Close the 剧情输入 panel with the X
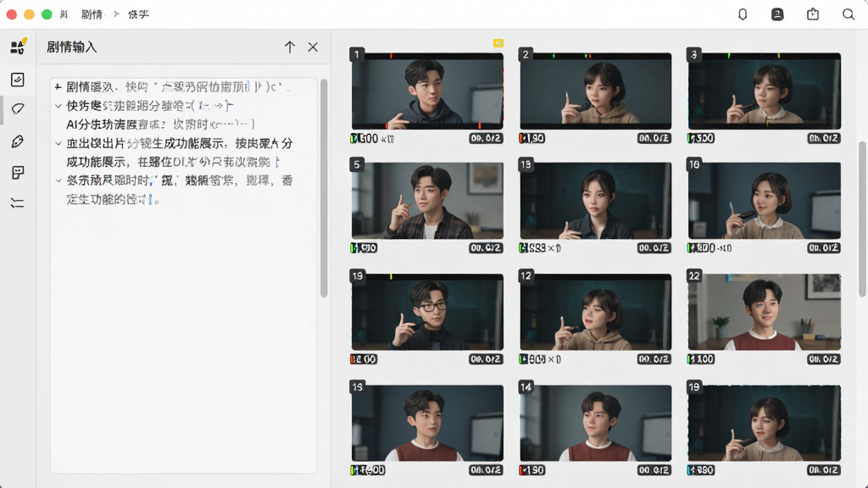 (313, 47)
